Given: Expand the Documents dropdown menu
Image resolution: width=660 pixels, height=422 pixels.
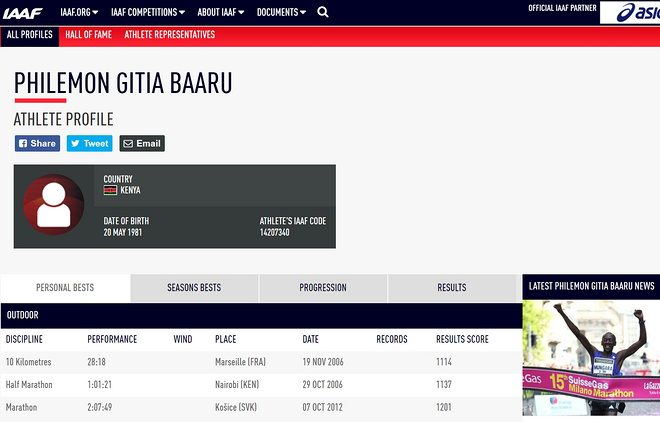Looking at the screenshot, I should [282, 12].
